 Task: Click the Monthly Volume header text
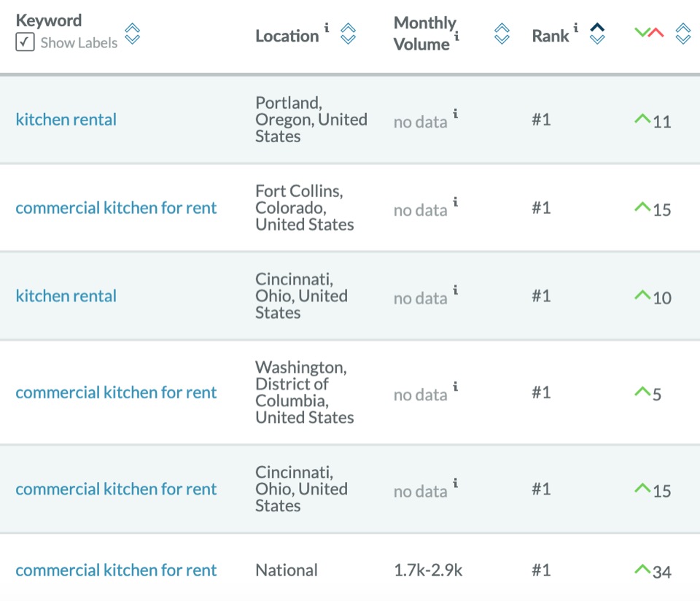click(x=424, y=34)
